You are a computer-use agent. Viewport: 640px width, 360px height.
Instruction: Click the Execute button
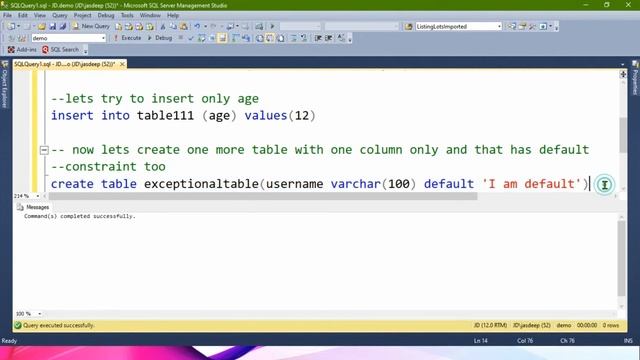pos(127,38)
